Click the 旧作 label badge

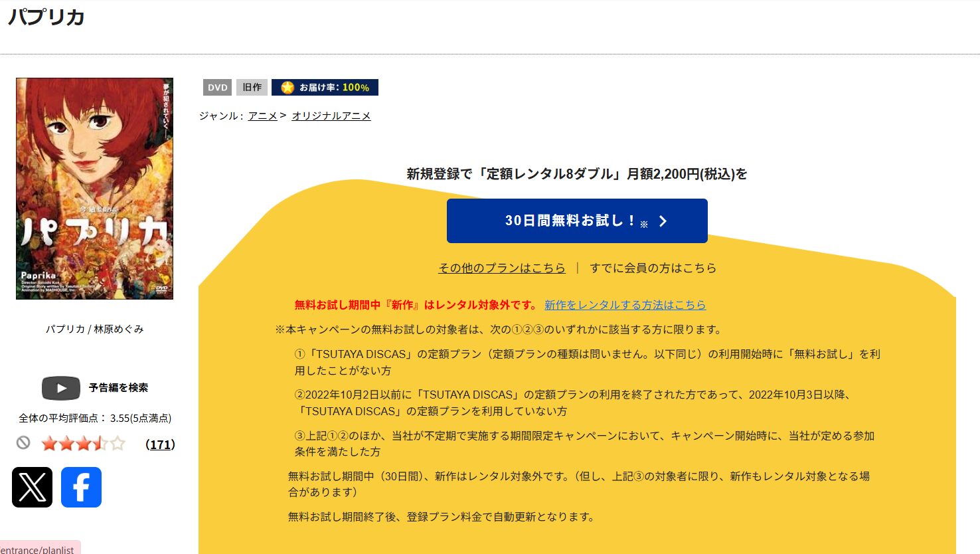click(252, 87)
